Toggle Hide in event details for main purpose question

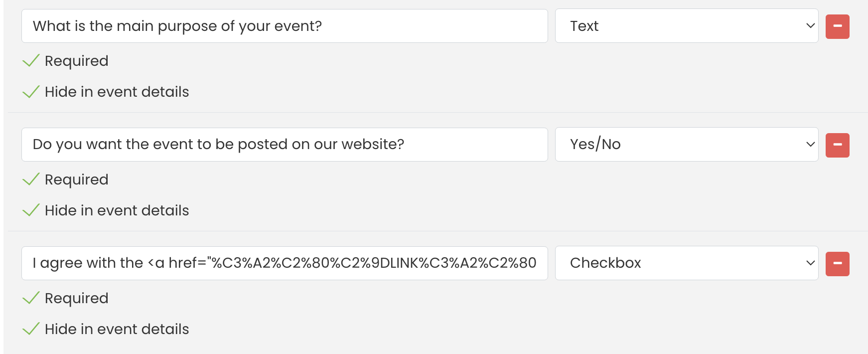click(106, 92)
